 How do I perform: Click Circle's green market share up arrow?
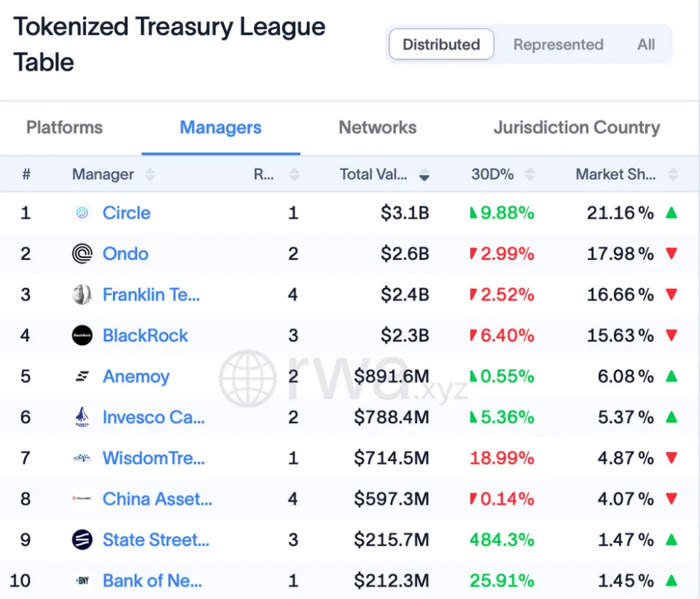tap(672, 213)
